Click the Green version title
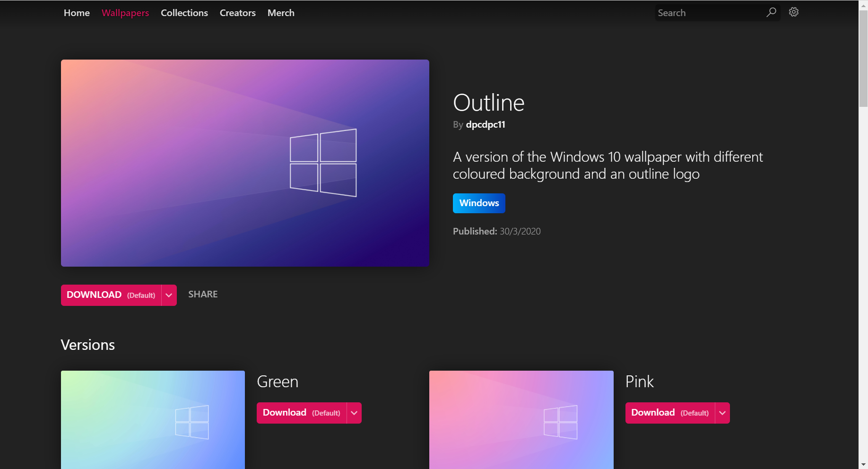The height and width of the screenshot is (469, 868). coord(278,382)
